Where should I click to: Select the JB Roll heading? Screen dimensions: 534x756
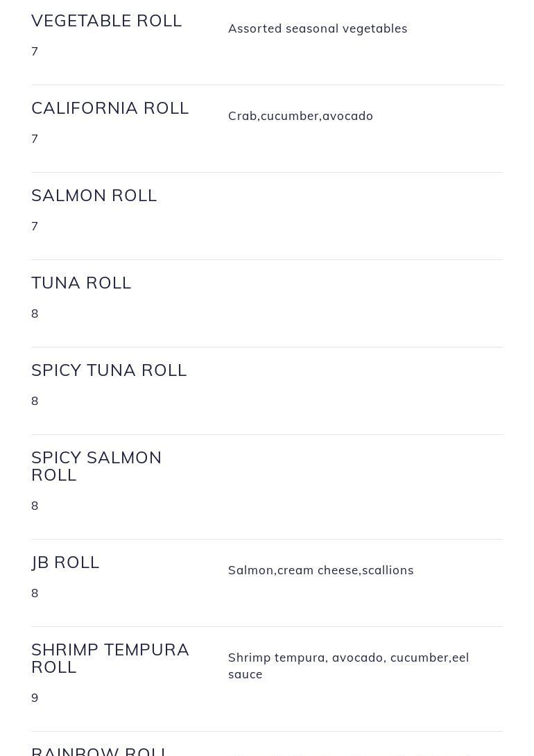(65, 562)
